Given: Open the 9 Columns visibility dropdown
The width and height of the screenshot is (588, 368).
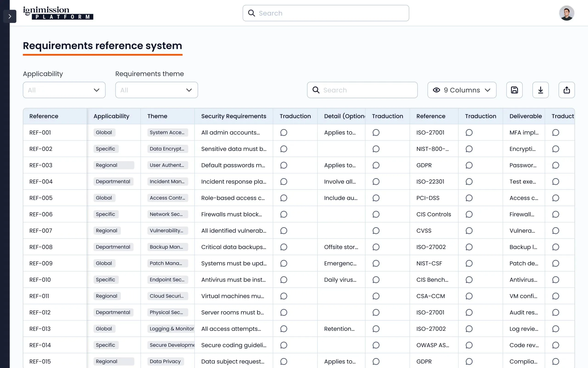Looking at the screenshot, I should (462, 90).
